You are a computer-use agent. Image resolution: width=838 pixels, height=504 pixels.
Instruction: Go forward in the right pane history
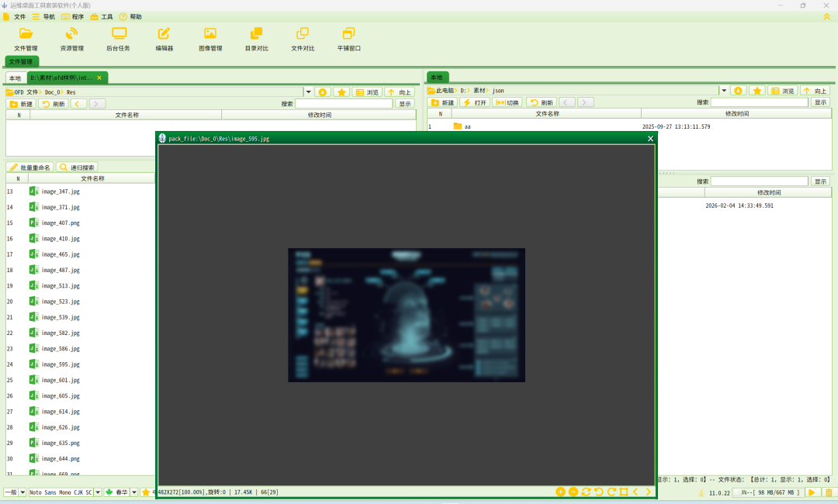pos(585,102)
